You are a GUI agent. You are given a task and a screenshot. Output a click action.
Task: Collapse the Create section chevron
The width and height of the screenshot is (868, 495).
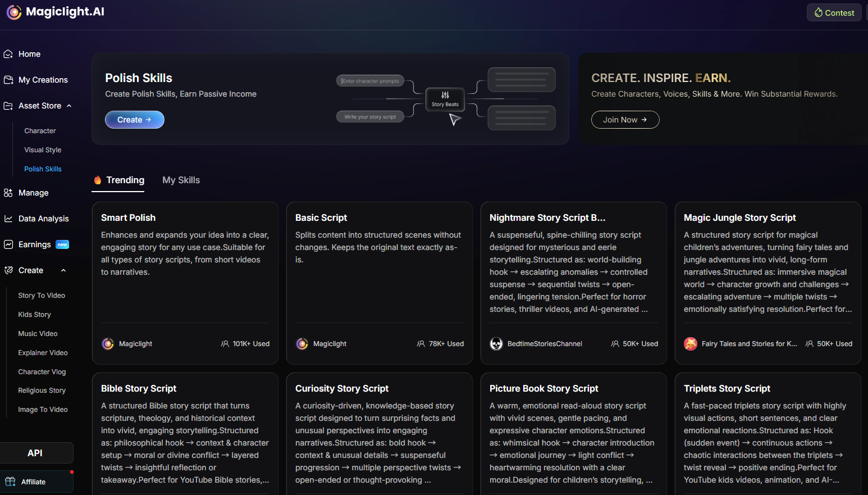63,270
